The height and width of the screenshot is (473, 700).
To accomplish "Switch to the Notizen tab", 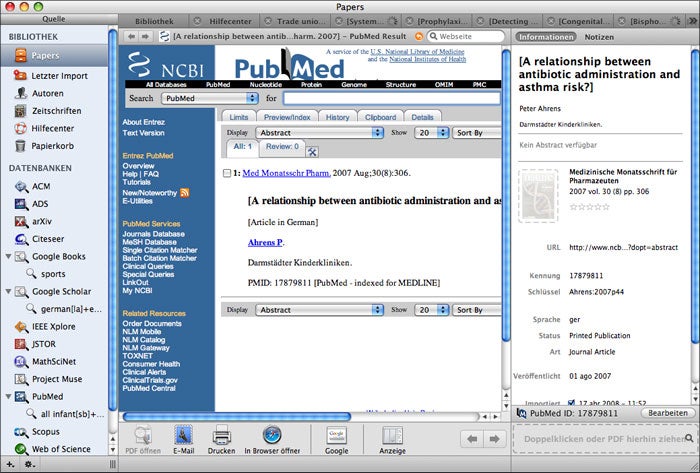I will tap(599, 37).
